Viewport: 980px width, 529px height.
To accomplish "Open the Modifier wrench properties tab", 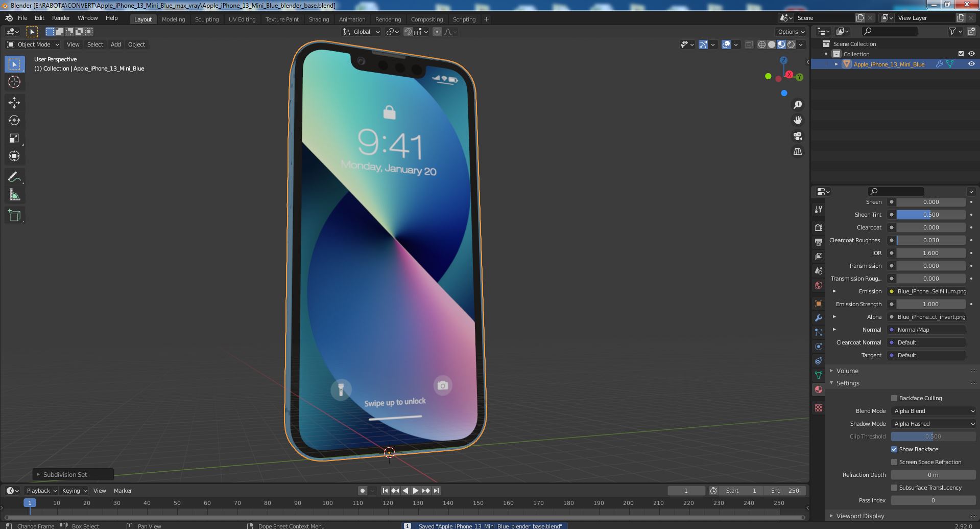I will pyautogui.click(x=819, y=318).
